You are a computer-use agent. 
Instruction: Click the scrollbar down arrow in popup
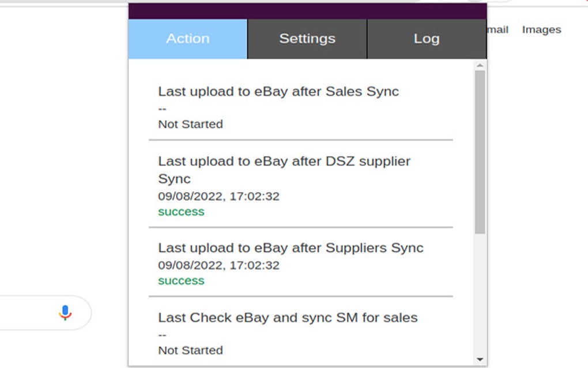tap(478, 358)
